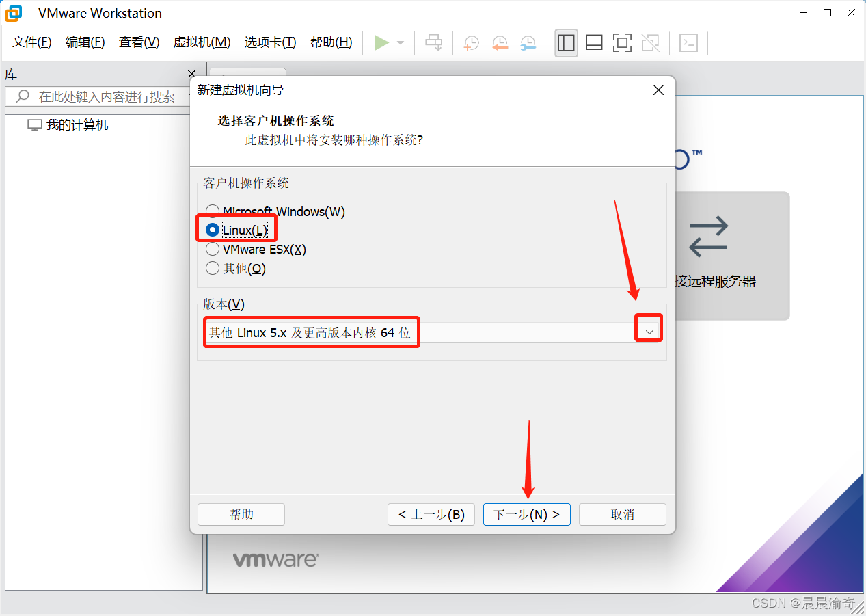Open the 文件(F) menu
Image resolution: width=866 pixels, height=616 pixels.
tap(32, 42)
